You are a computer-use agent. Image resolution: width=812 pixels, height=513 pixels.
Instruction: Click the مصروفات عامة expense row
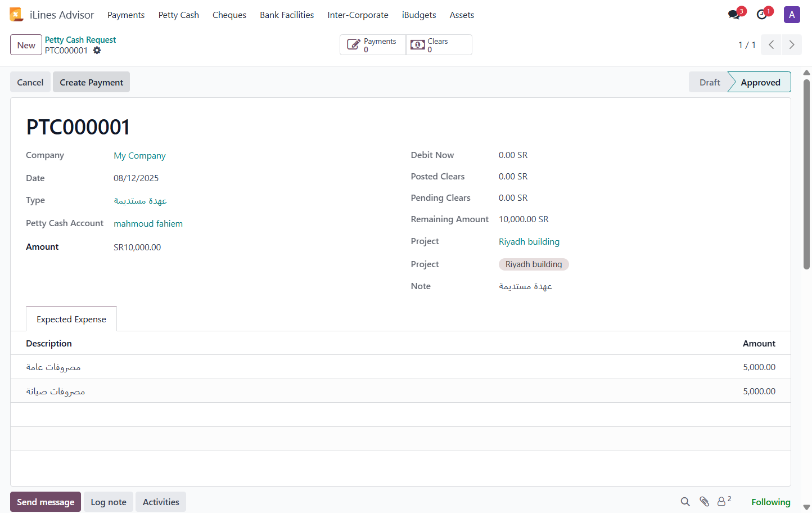(400, 367)
